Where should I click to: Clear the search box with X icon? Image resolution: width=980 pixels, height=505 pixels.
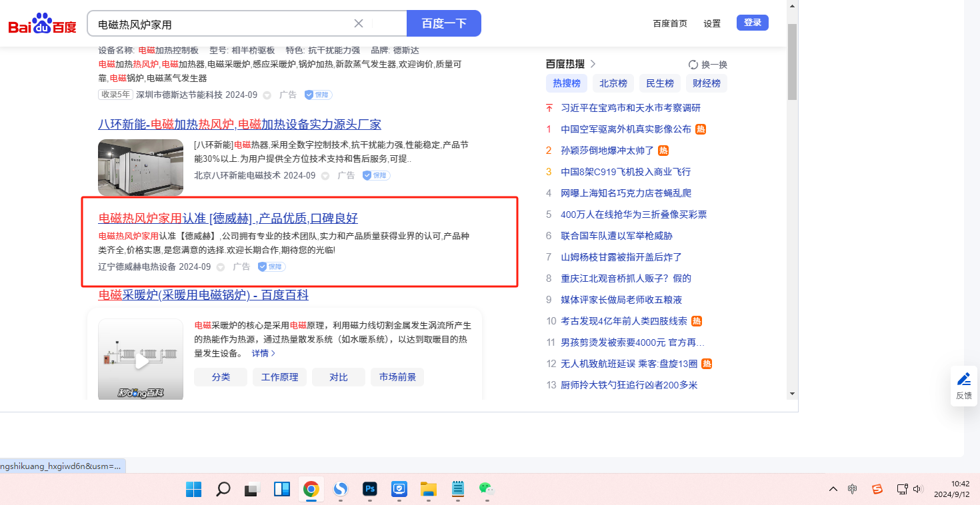pos(359,23)
